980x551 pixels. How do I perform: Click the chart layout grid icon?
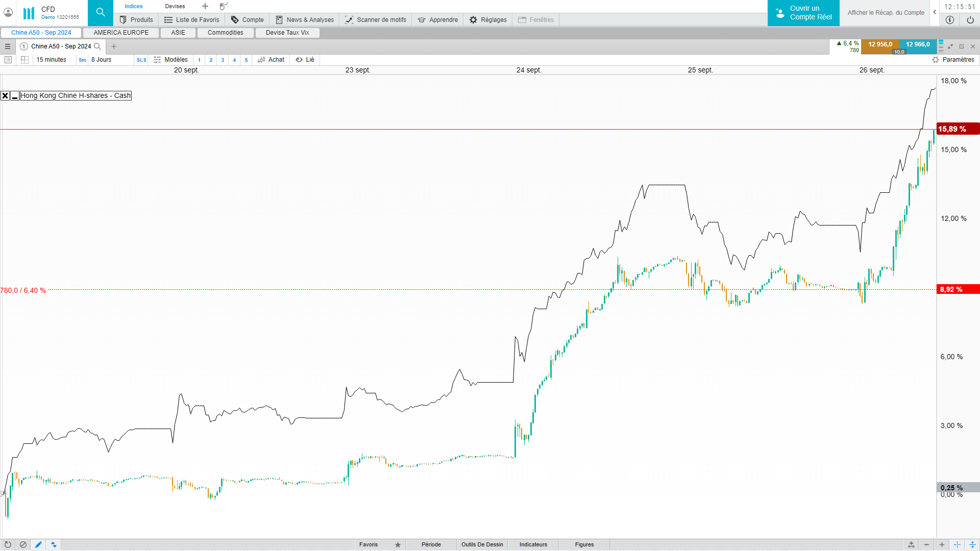[24, 60]
